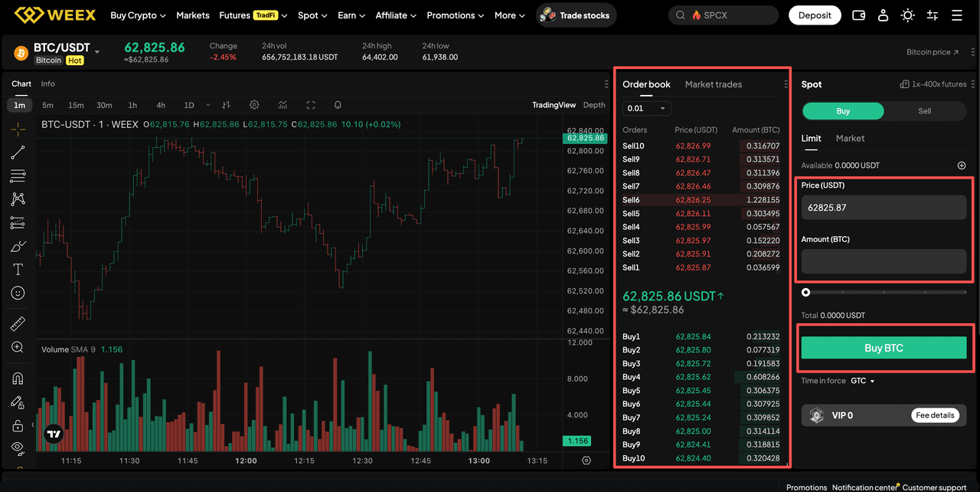Open order book 0.01 precision dropdown
Image resolution: width=980 pixels, height=492 pixels.
[647, 108]
